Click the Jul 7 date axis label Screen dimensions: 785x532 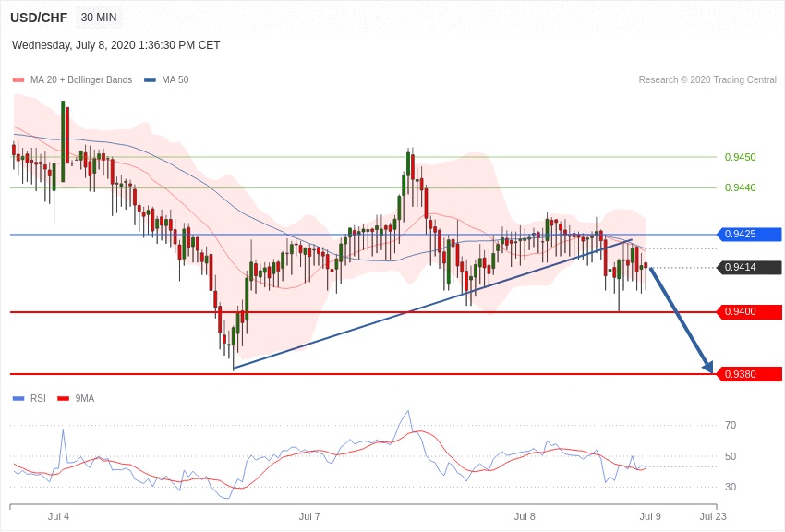[309, 516]
